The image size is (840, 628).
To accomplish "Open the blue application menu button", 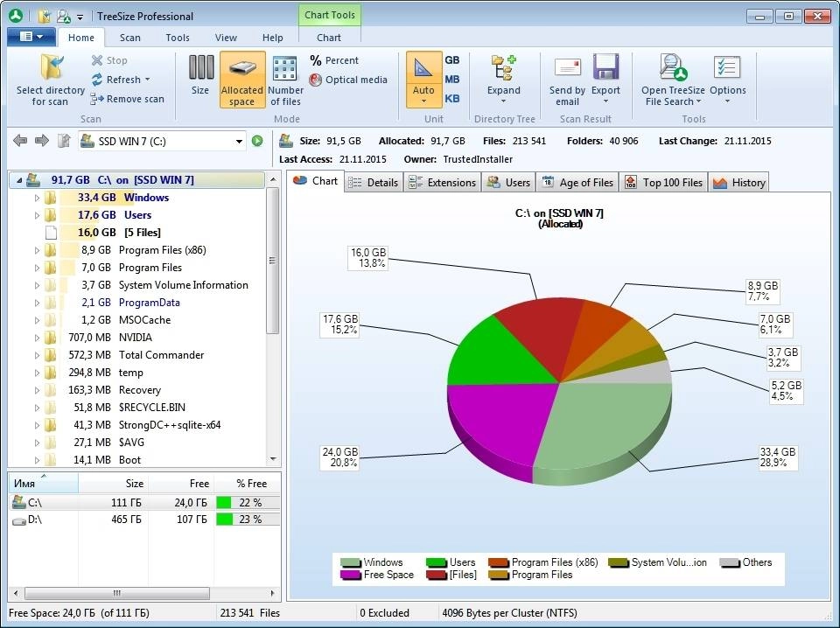I will click(x=31, y=37).
